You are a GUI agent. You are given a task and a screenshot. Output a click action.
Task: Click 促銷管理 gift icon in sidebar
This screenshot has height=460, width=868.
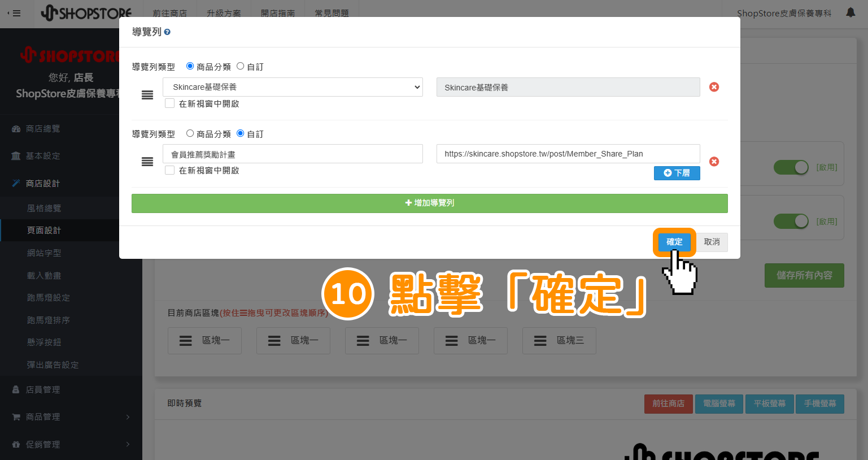pos(16,445)
